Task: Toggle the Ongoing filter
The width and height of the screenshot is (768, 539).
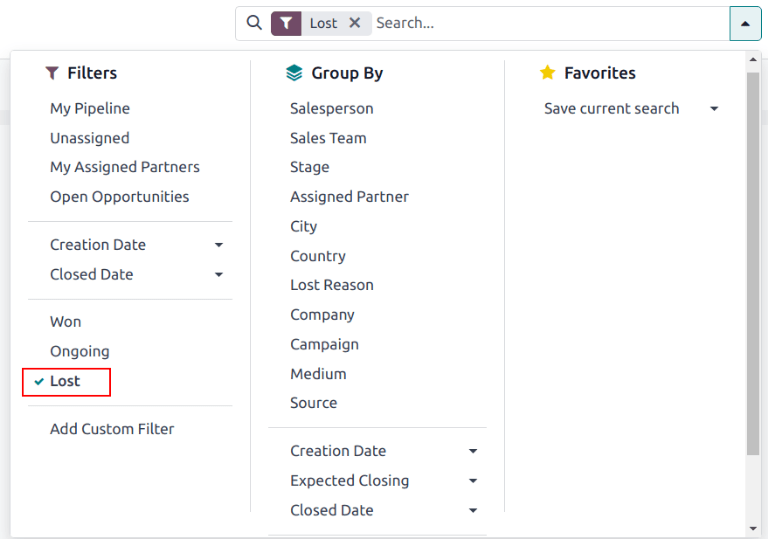Action: [80, 351]
